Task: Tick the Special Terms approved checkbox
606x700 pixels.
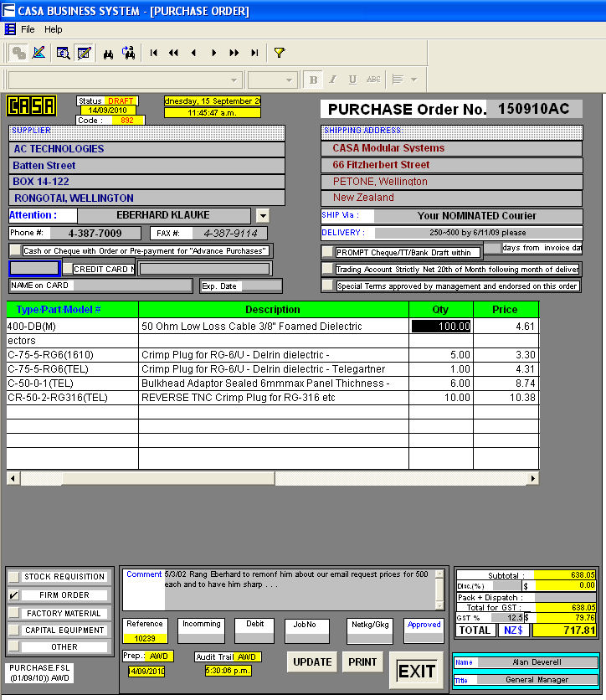Action: point(327,286)
